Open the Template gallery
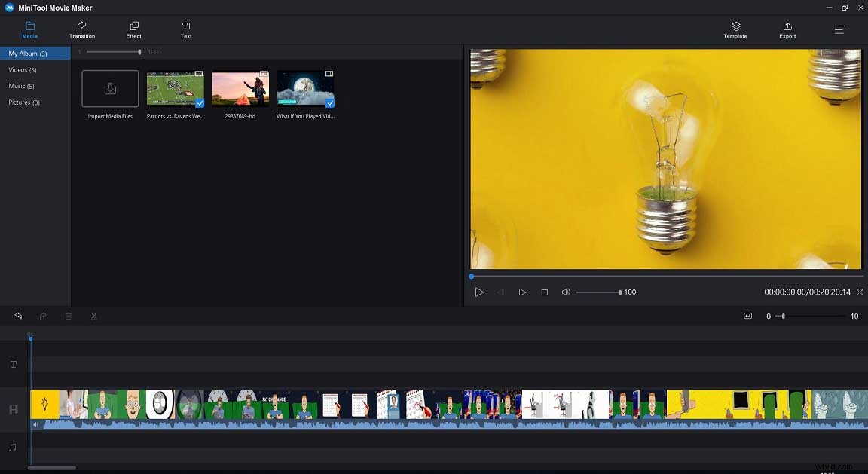Screen dimensions: 868x474 coord(735,30)
